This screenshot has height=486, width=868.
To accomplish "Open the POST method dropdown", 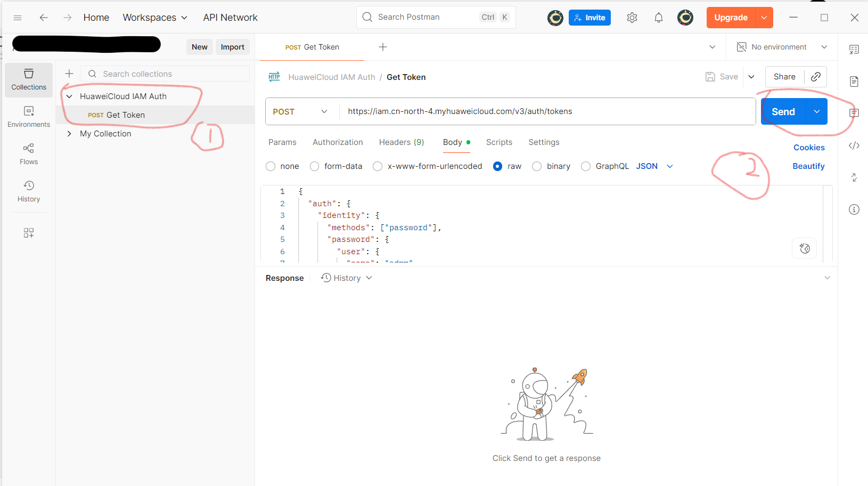I will [x=302, y=111].
